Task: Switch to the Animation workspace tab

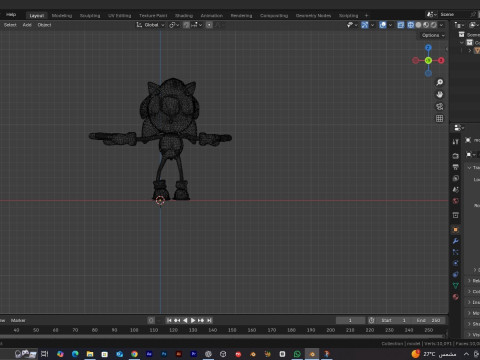Action: click(212, 16)
